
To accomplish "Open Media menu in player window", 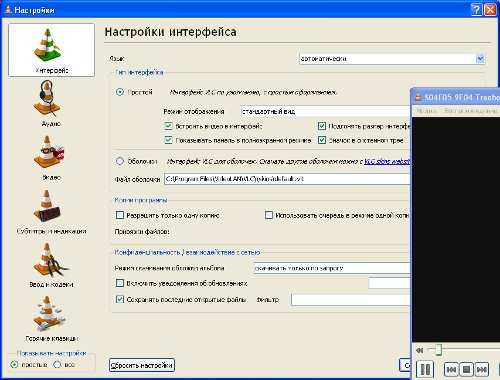I will pyautogui.click(x=426, y=111).
